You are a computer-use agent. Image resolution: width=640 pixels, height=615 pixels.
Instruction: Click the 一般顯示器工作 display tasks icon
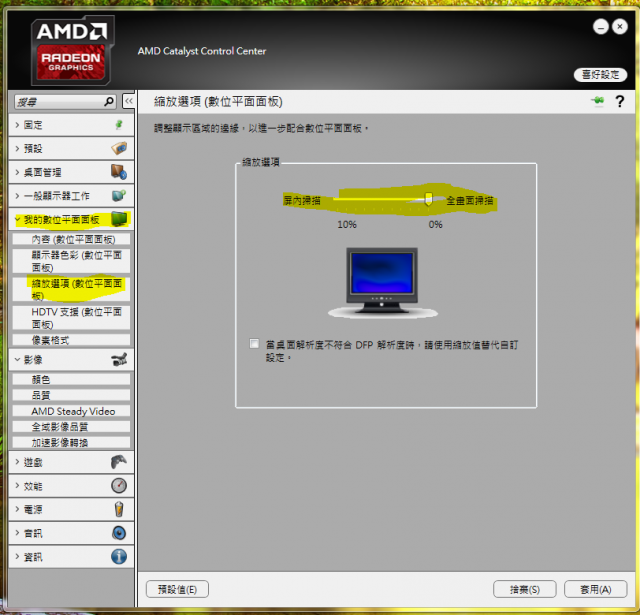(119, 195)
